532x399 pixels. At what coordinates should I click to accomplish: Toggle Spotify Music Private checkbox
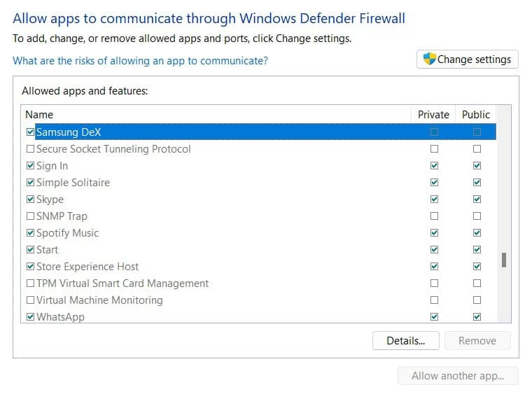point(435,233)
